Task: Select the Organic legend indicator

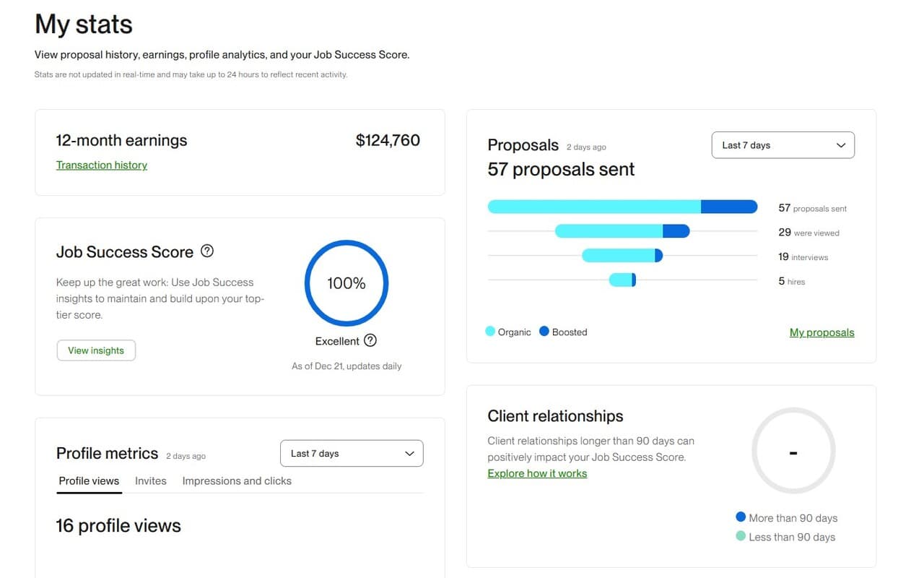Action: [x=491, y=332]
